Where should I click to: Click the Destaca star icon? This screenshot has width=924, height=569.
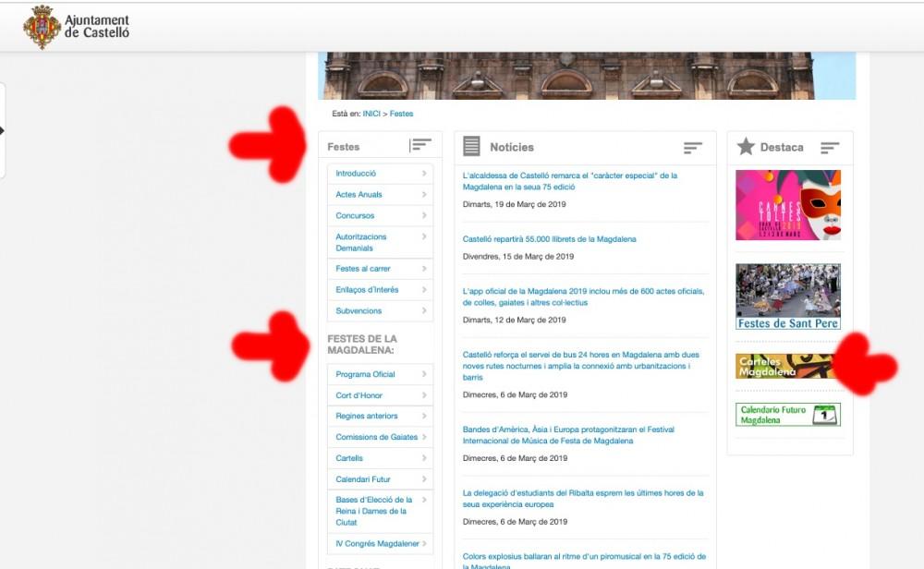coord(746,147)
